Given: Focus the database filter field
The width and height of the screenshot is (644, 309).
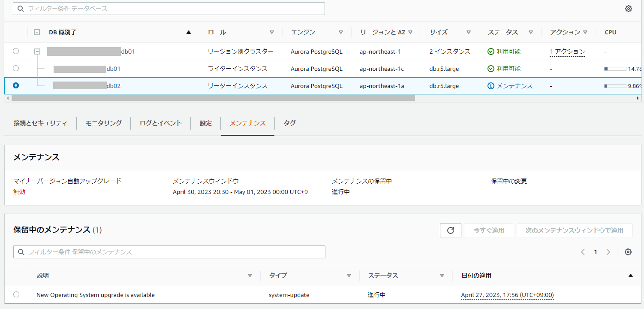Looking at the screenshot, I should tap(169, 9).
